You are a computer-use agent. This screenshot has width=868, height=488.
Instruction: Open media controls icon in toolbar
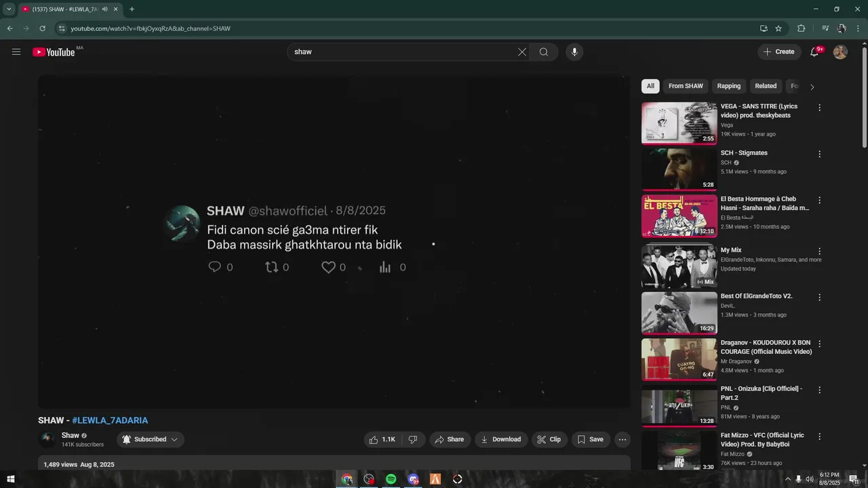825,28
